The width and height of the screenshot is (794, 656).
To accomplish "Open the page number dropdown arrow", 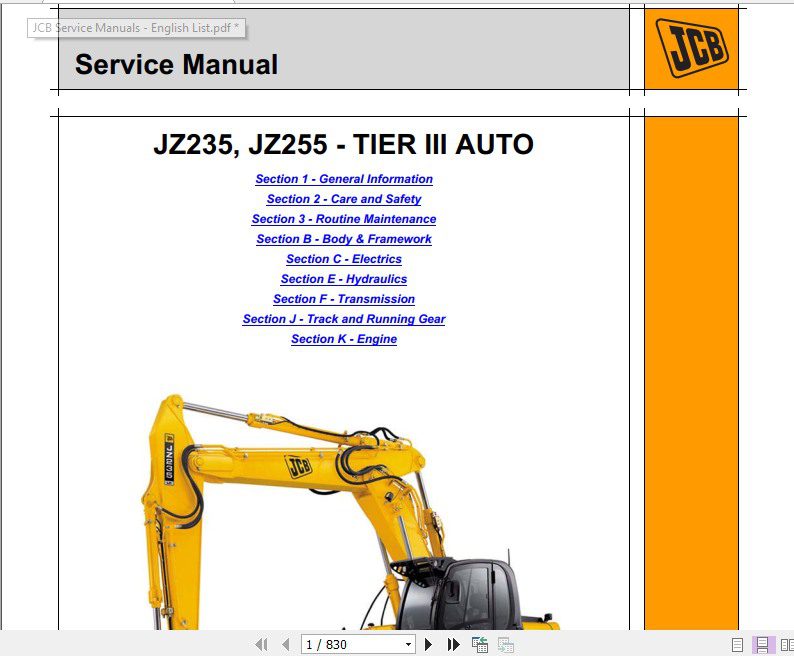I will [x=408, y=644].
